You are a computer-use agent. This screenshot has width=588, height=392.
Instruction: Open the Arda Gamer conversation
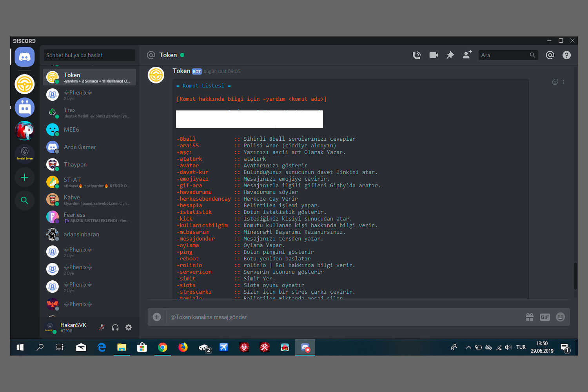(89, 147)
